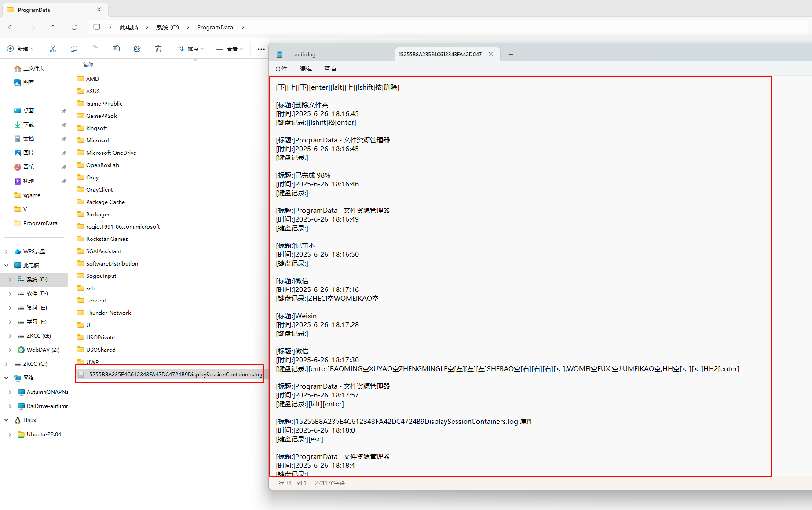Select the Thunder Network folder
This screenshot has height=510, width=812.
tap(104, 313)
